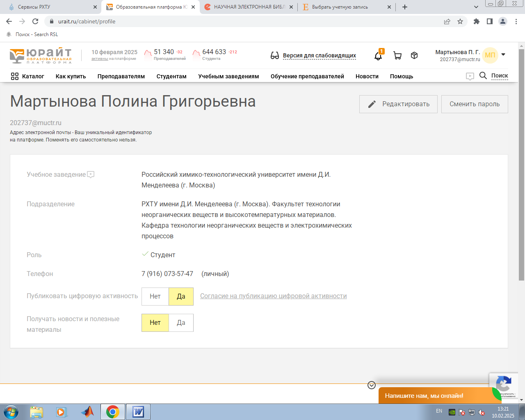The image size is (525, 420).
Task: Click the browser address bar
Action: pyautogui.click(x=246, y=21)
